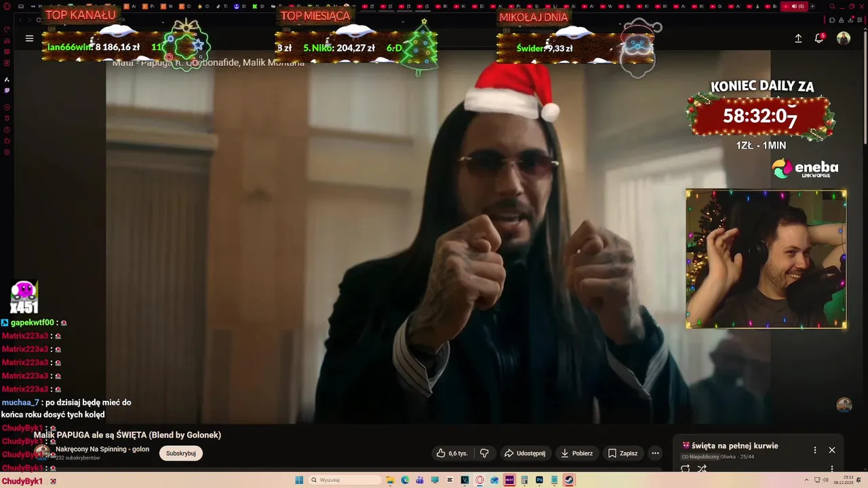Click TOP MIESIĄCA entry 5. Niko: 204,27 zł
868x488 pixels.
coord(339,48)
